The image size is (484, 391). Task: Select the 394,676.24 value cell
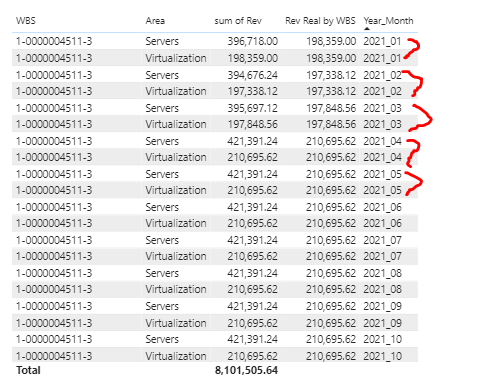[x=253, y=75]
